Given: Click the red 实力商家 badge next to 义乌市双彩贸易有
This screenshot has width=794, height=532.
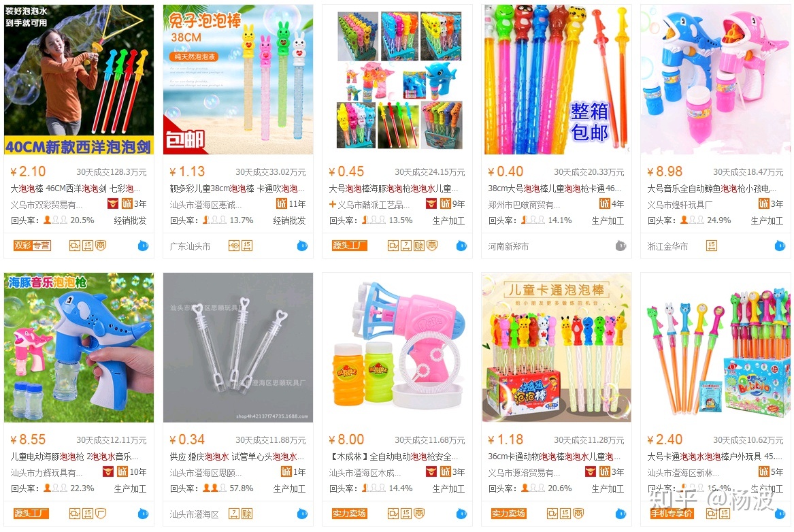Looking at the screenshot, I should pos(113,203).
